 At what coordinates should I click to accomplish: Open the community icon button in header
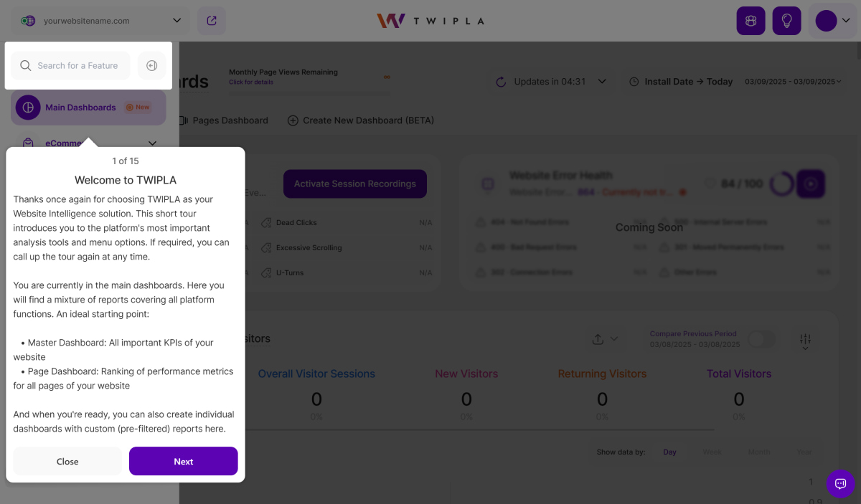click(x=751, y=21)
